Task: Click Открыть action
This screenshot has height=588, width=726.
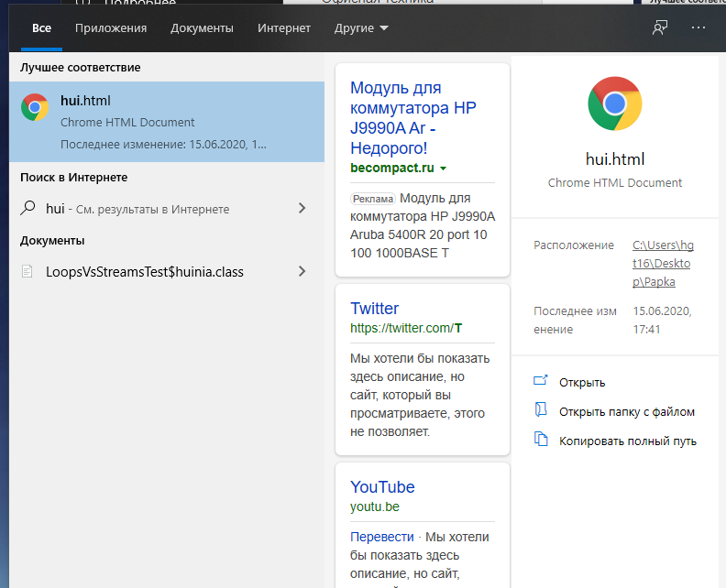Action: pos(582,383)
